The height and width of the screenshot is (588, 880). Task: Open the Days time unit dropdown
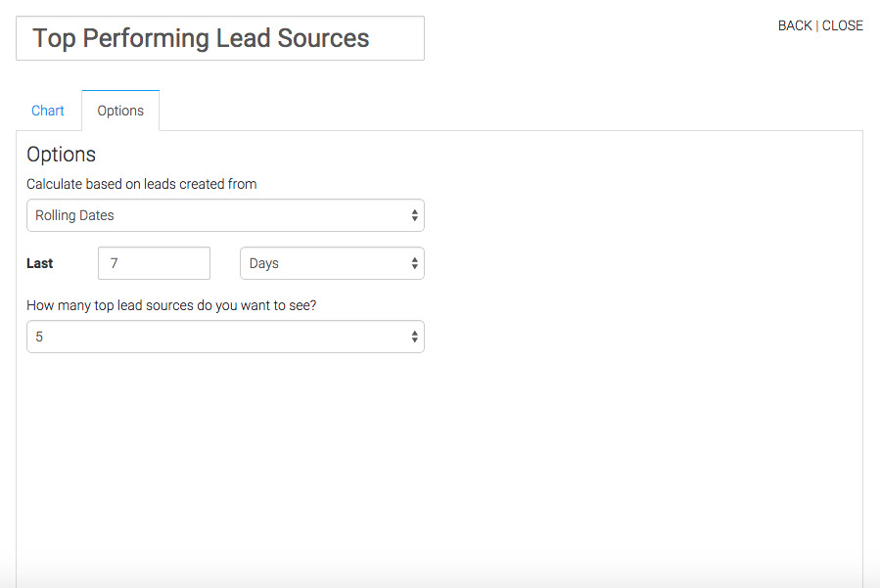332,263
